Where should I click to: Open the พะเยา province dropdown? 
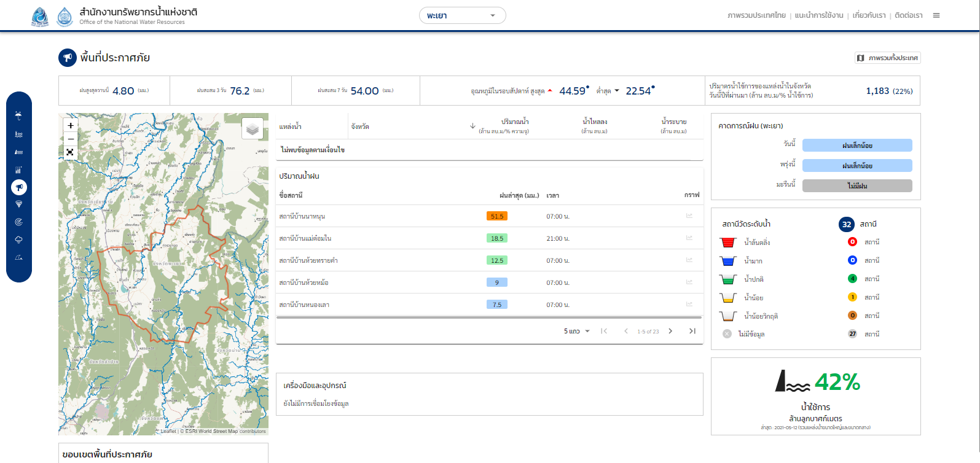pyautogui.click(x=462, y=15)
